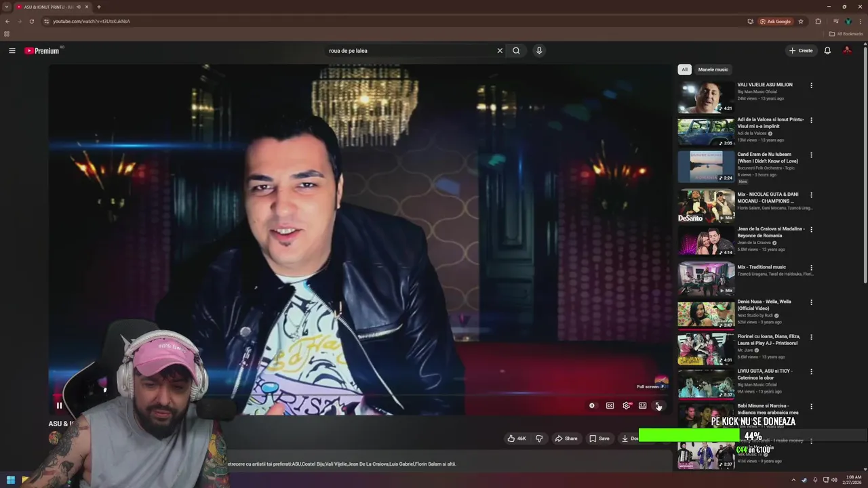Screen dimensions: 868x488
Task: Go to YouTube Premium home logo
Action: [x=43, y=51]
